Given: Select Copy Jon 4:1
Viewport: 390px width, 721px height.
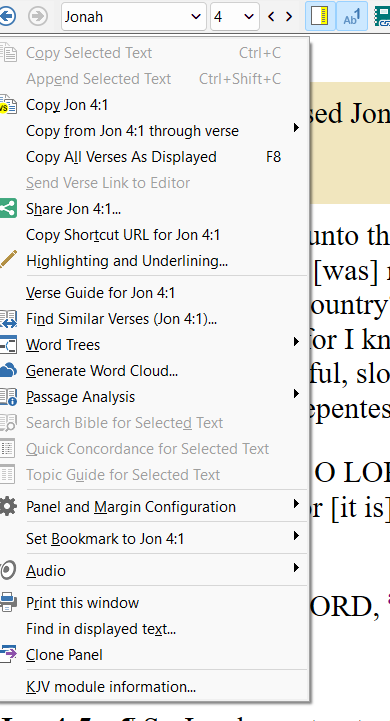Looking at the screenshot, I should click(154, 105).
